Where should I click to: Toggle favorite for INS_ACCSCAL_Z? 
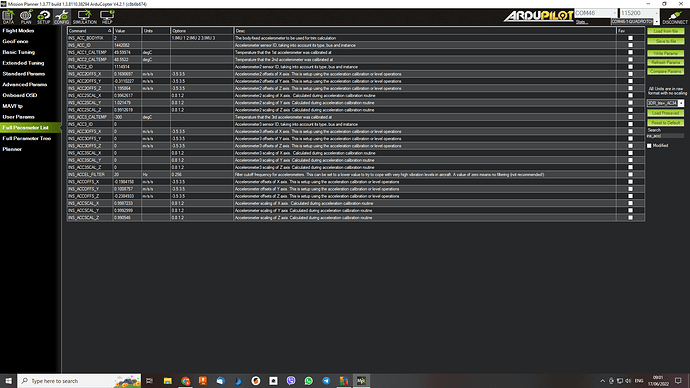click(x=630, y=218)
